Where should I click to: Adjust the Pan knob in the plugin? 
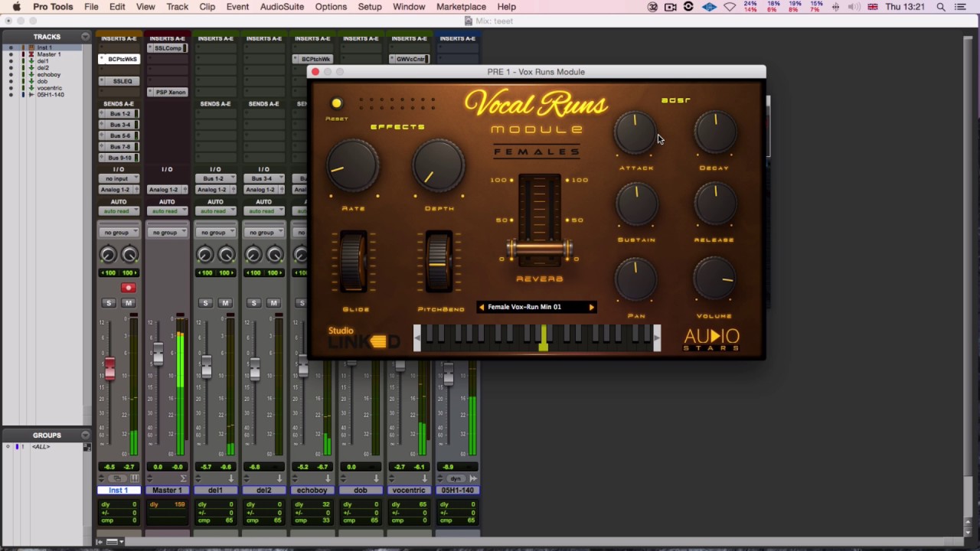636,278
